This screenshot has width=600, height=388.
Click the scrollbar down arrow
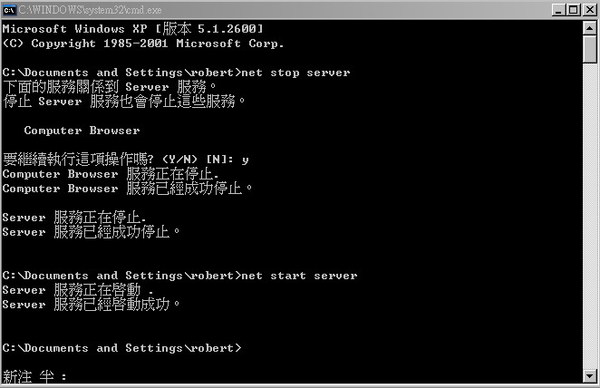[x=590, y=376]
